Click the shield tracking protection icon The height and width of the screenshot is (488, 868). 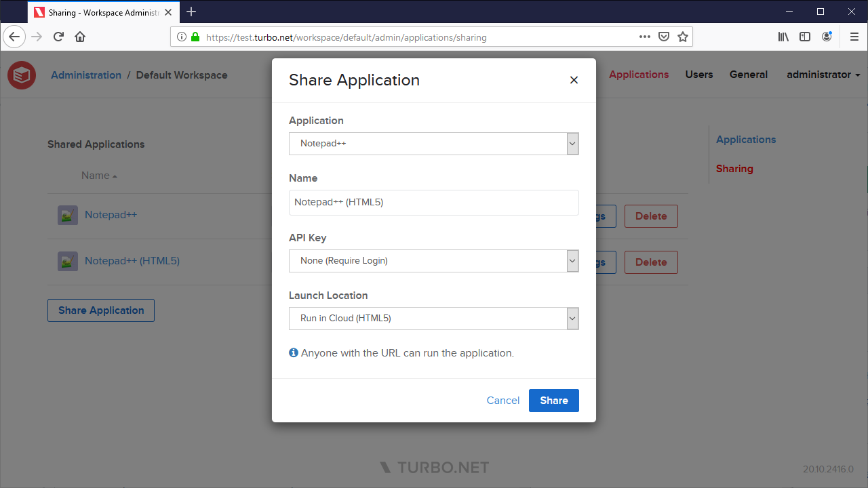pos(664,37)
